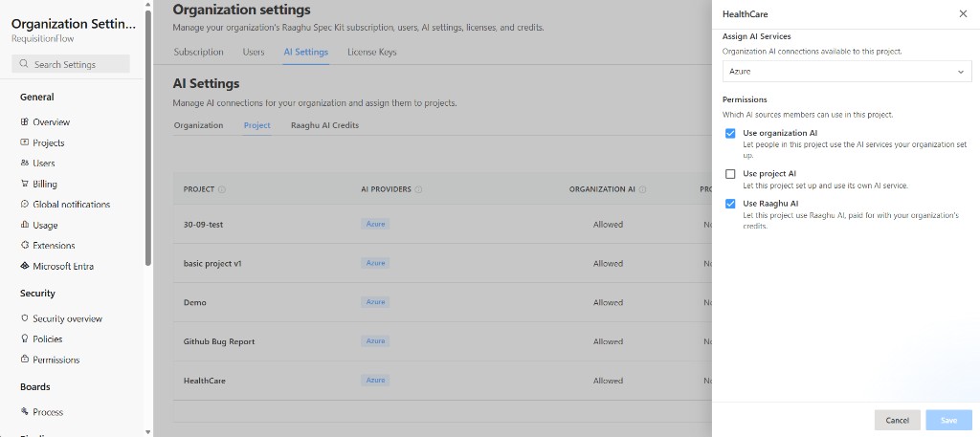This screenshot has height=437, width=980.
Task: Click the Projects icon in sidebar
Action: [24, 142]
